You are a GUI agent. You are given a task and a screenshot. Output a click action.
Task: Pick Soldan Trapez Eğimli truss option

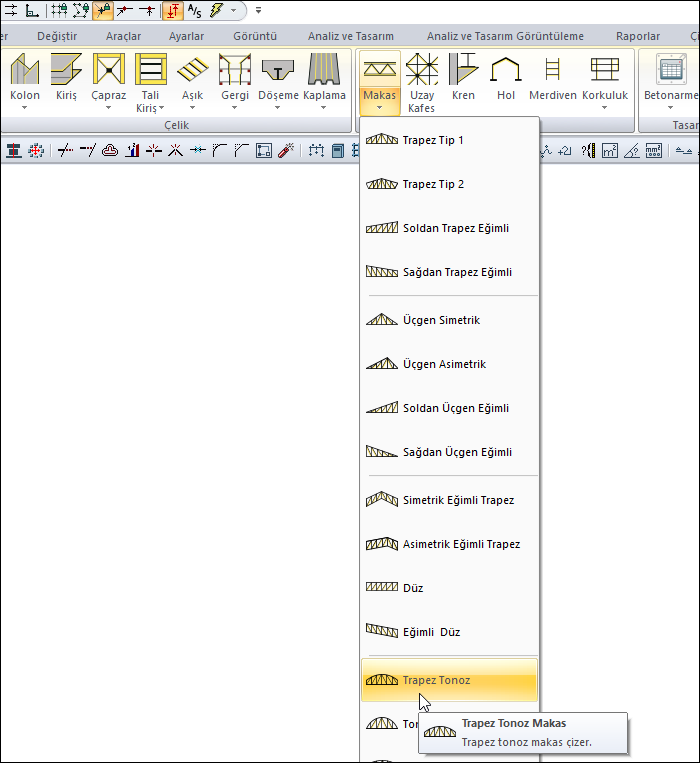(x=455, y=228)
